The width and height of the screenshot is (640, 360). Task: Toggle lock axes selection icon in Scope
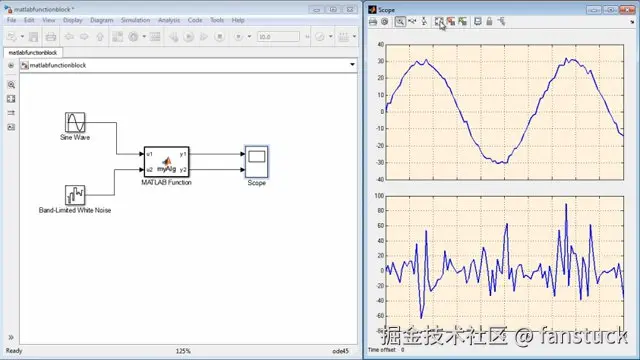pos(489,22)
